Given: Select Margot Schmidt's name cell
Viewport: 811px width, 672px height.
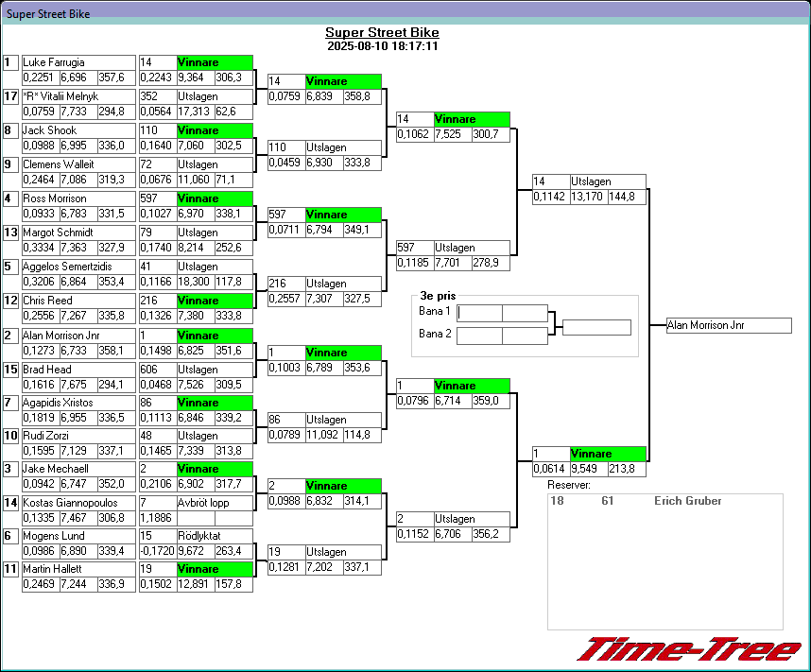Looking at the screenshot, I should pos(78,233).
